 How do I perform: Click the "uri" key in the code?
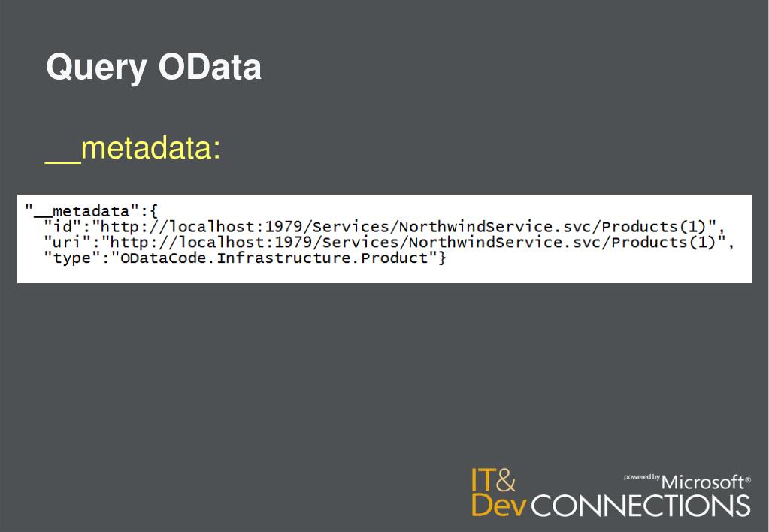point(68,242)
